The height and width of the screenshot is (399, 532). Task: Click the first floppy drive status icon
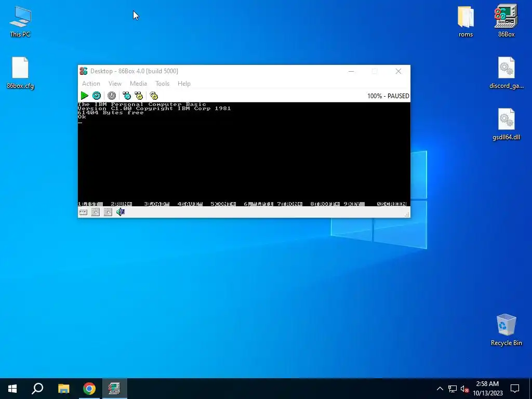96,212
